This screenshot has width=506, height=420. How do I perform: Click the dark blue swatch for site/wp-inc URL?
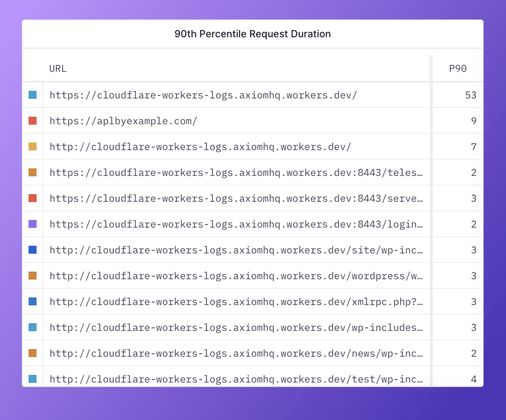(x=33, y=250)
